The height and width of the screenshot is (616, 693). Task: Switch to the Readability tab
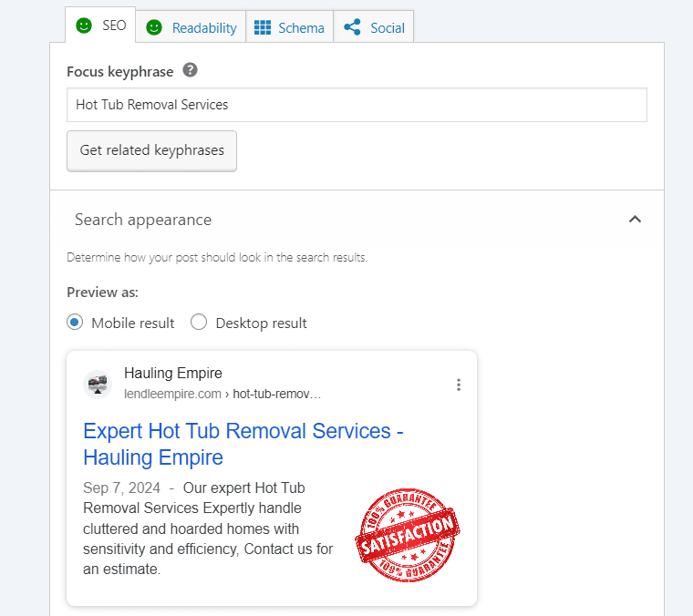pos(191,27)
